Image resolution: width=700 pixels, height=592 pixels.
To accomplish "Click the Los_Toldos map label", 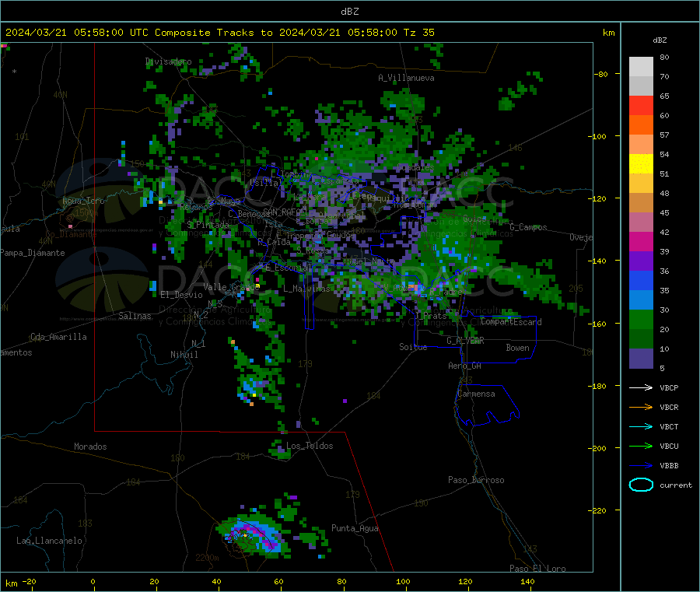I will point(310,446).
